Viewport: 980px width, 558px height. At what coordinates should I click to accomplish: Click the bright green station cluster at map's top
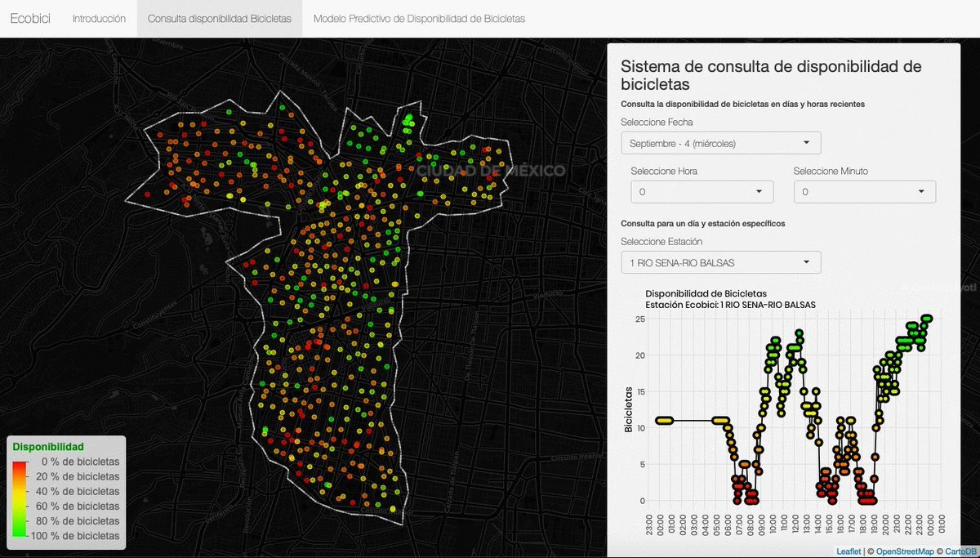[x=408, y=121]
